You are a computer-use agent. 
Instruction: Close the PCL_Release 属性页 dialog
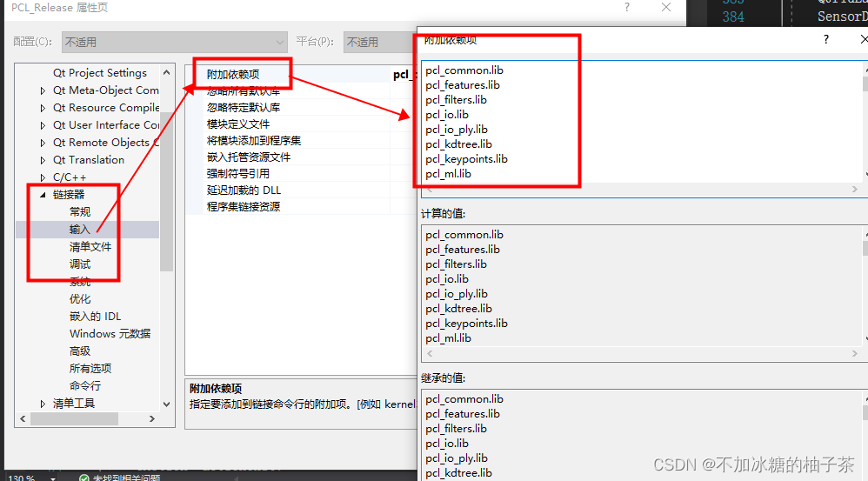pyautogui.click(x=666, y=7)
